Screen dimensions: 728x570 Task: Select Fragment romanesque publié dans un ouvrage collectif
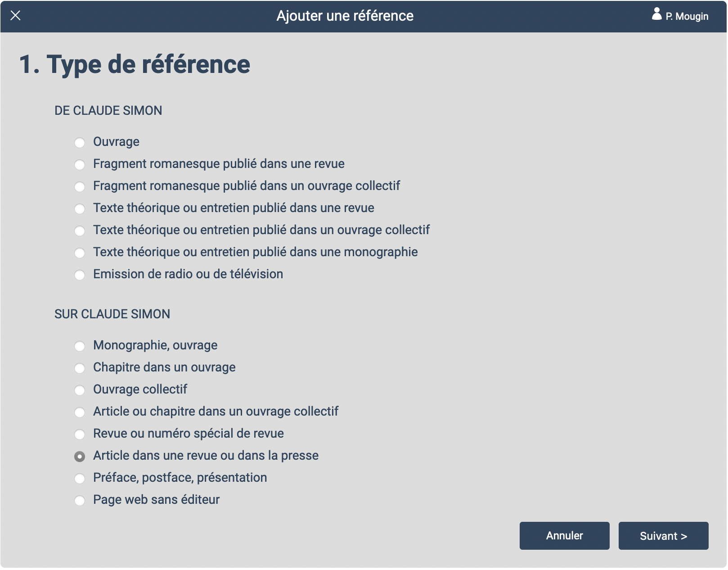(80, 187)
